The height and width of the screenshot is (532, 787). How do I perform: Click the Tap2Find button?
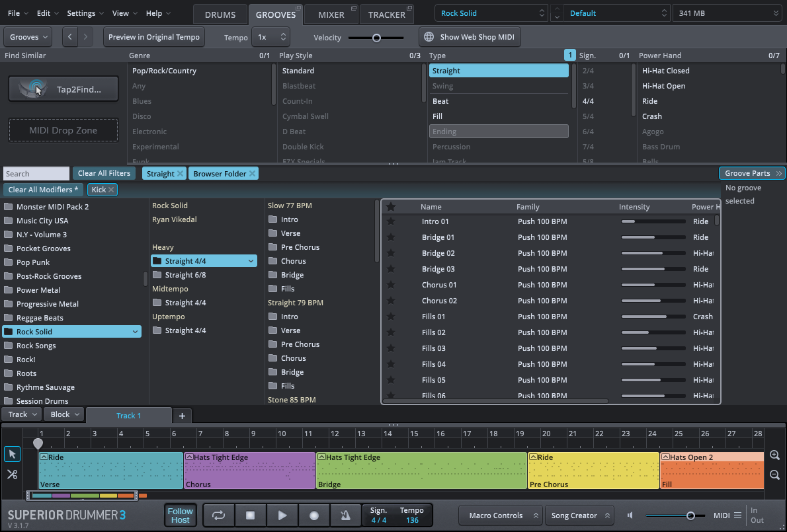pos(63,89)
